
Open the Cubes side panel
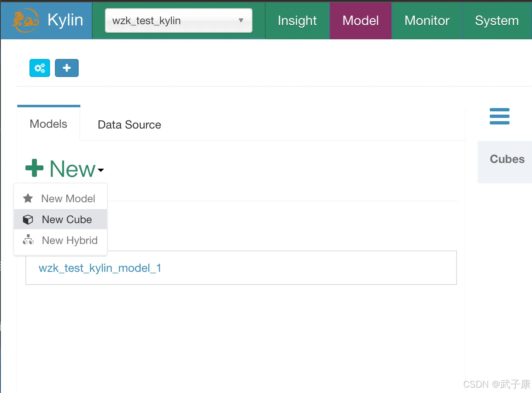(x=507, y=159)
